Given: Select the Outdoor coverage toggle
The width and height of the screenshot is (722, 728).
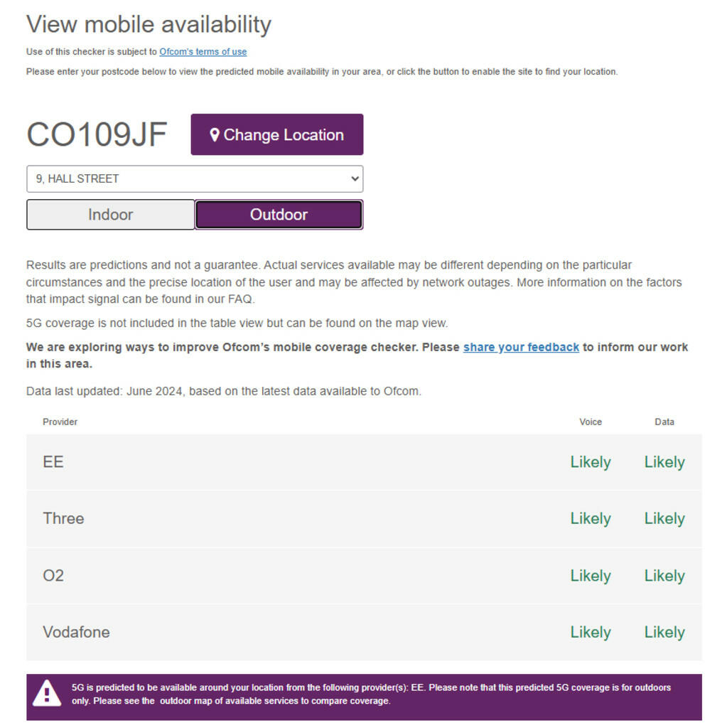Looking at the screenshot, I should coord(279,215).
